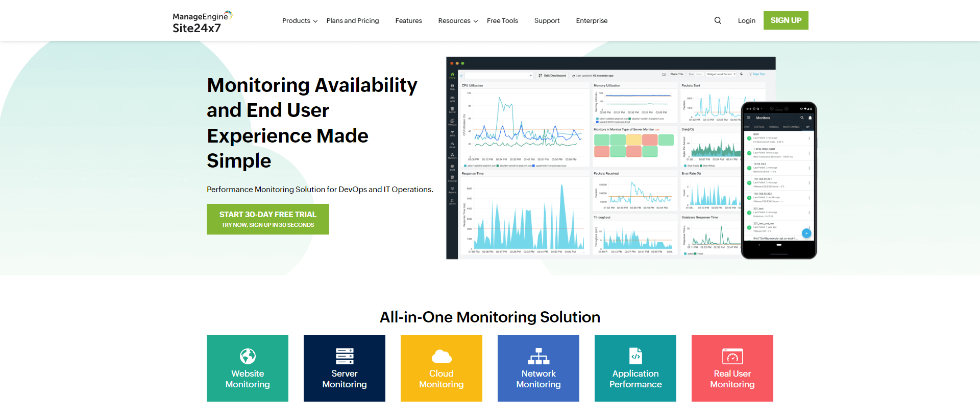Select Support in the top navigation

point(547,20)
